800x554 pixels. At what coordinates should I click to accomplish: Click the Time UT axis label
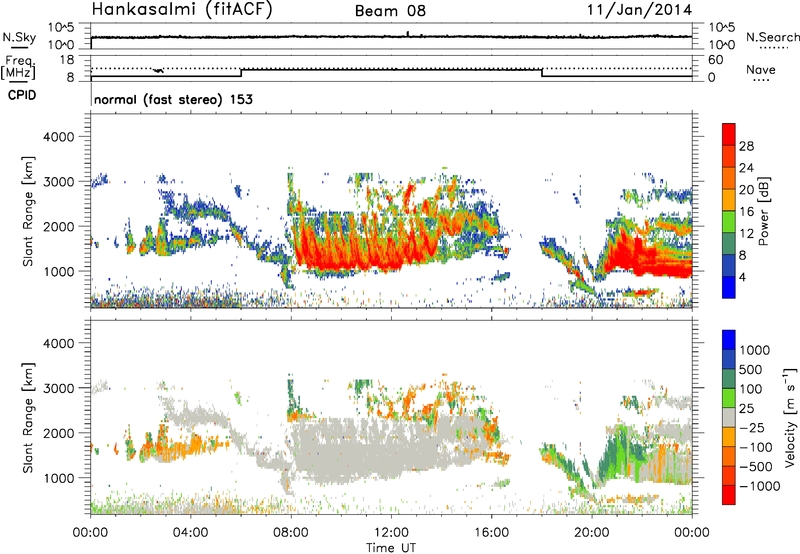coord(391,548)
